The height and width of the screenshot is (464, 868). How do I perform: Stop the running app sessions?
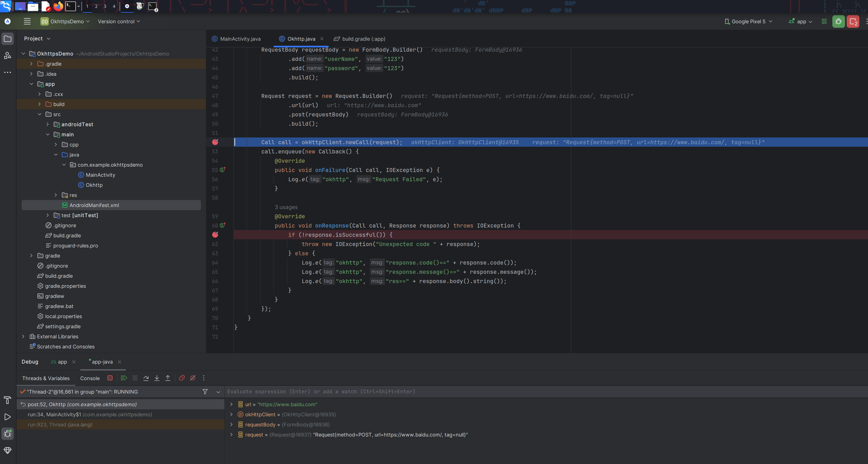(853, 22)
